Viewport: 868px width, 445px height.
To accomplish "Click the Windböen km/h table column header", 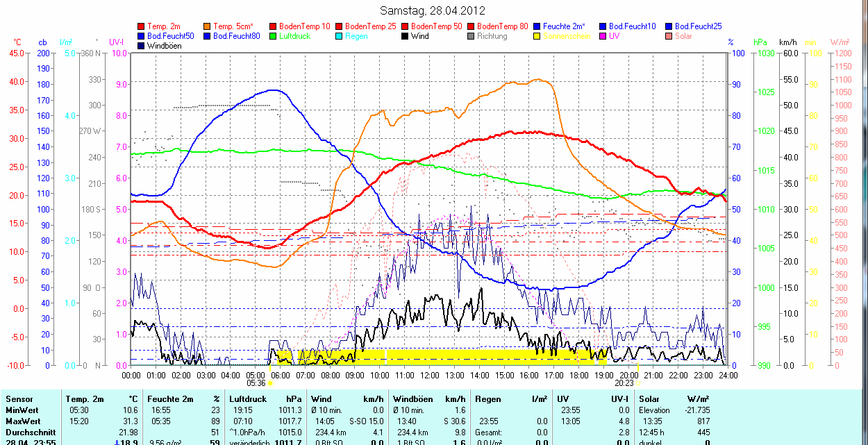I will 429,399.
